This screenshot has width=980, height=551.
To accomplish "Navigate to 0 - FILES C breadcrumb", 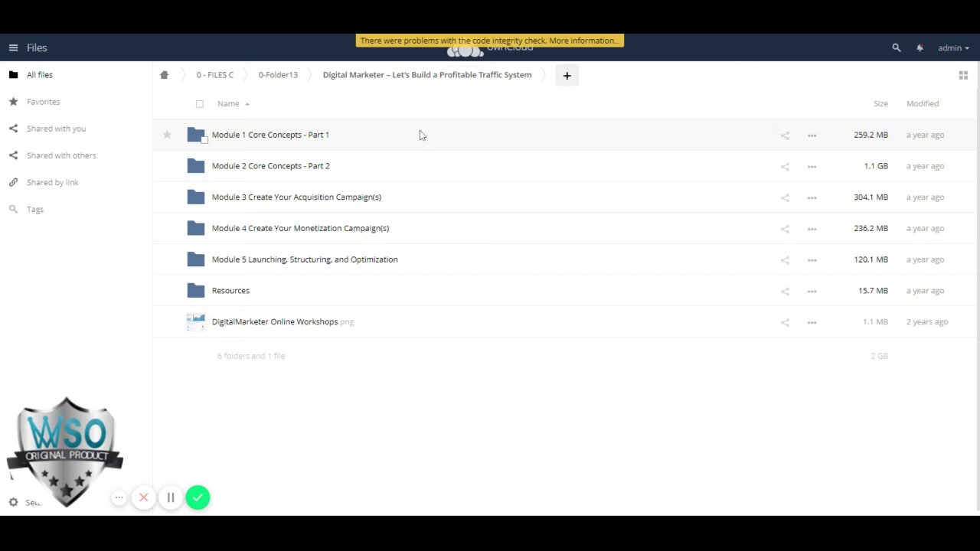I will tap(215, 75).
